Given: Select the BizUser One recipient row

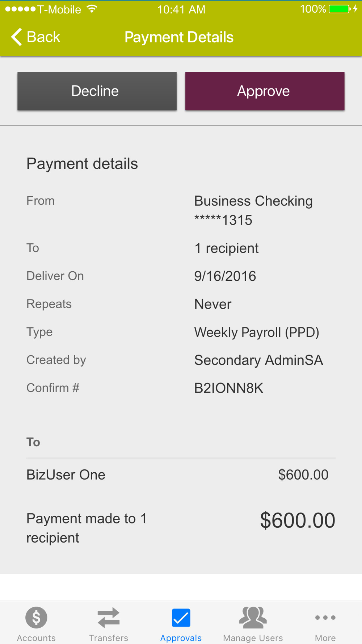Looking at the screenshot, I should 181,475.
